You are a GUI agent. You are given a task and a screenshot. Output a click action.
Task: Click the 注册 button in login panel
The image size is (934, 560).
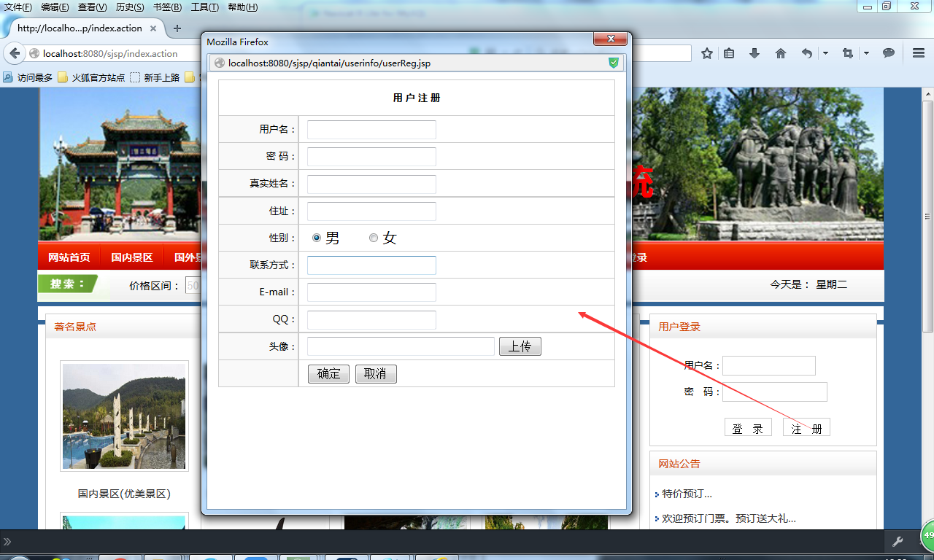(x=806, y=427)
